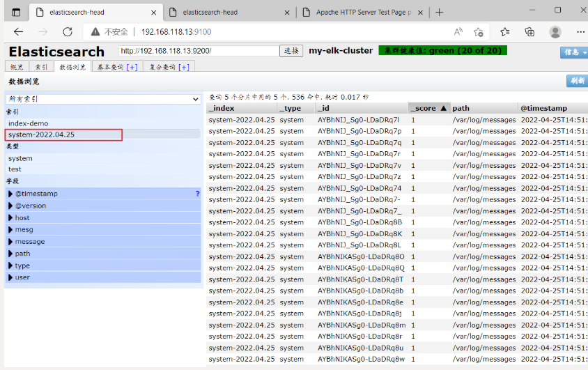Screen dimensions: 588x370
Task: Sort by the _type column header
Action: 296,108
